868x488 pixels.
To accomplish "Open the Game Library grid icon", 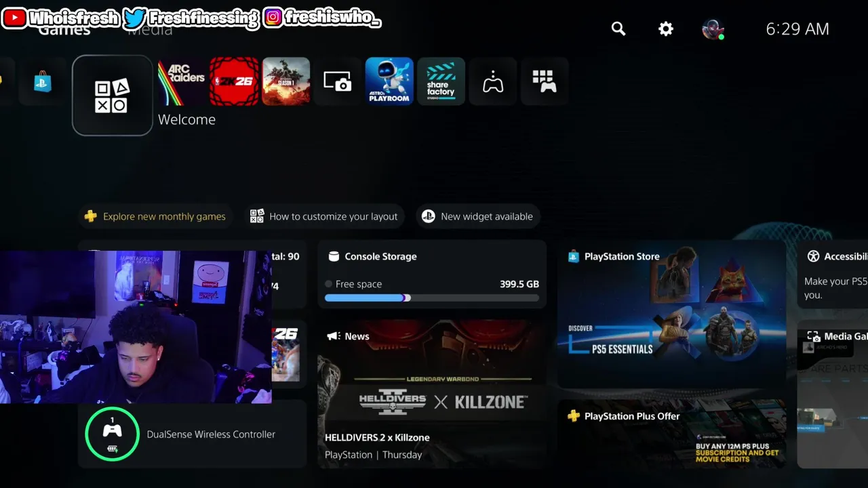I will [x=545, y=81].
